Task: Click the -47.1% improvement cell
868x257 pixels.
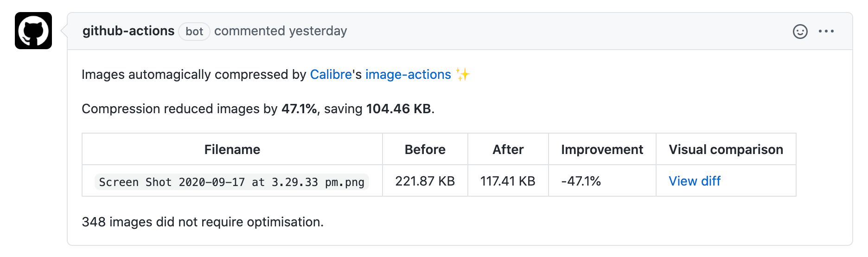Action: [x=581, y=181]
